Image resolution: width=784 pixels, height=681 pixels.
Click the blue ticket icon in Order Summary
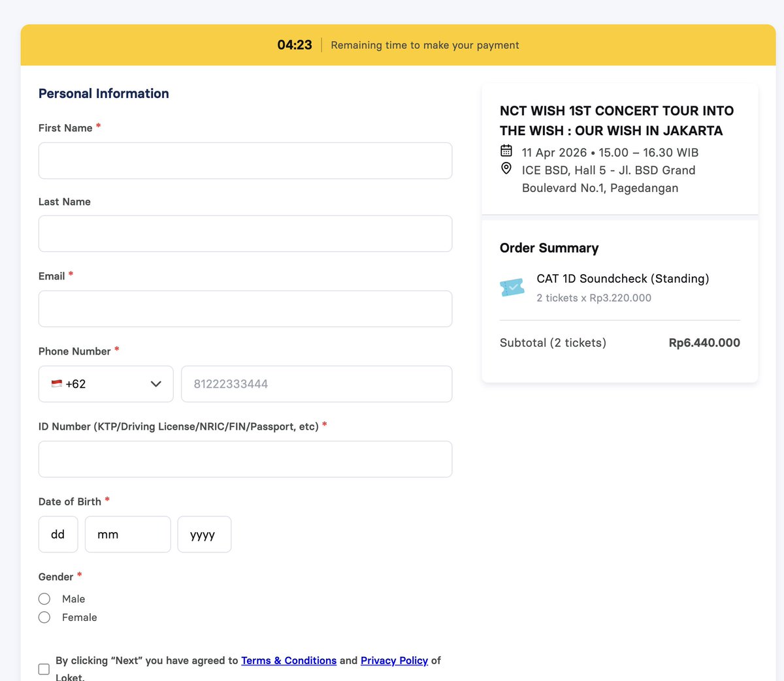[512, 287]
